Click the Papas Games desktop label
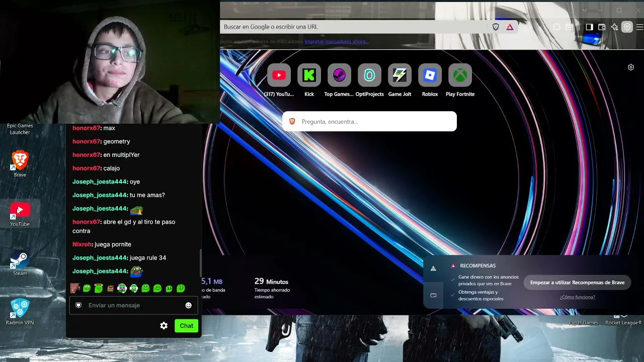 tap(584, 323)
